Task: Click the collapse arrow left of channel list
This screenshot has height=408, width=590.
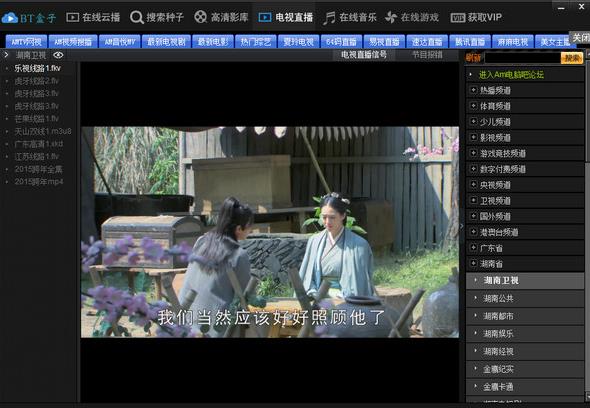Action: coord(462,226)
